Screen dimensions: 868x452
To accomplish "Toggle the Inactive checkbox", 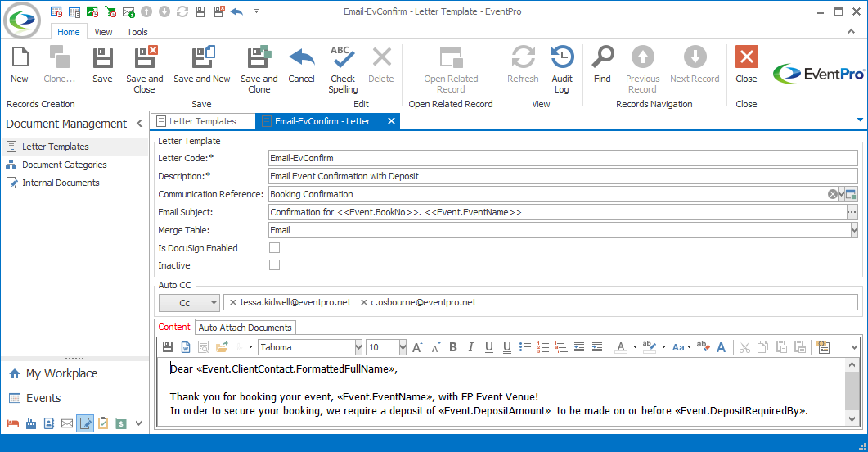I will (275, 264).
